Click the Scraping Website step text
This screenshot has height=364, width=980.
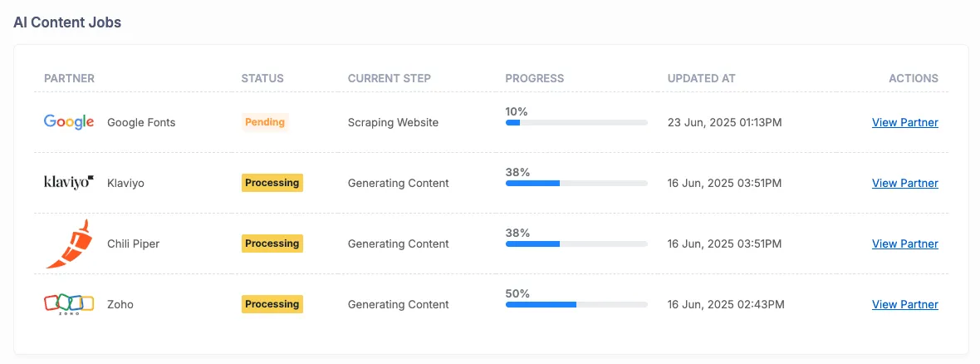pyautogui.click(x=393, y=123)
